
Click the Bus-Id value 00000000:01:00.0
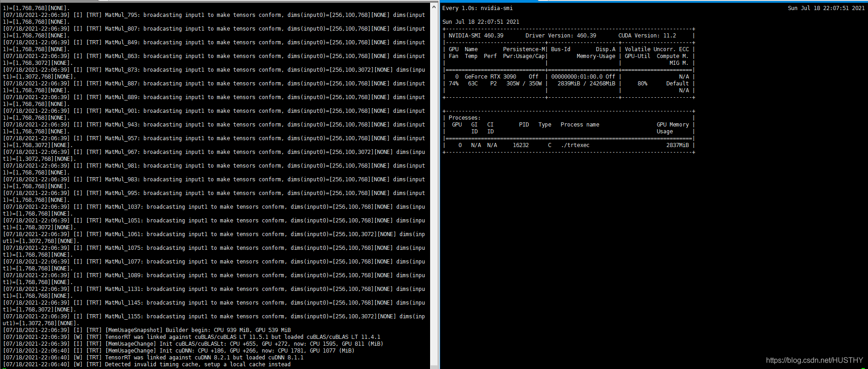(577, 77)
